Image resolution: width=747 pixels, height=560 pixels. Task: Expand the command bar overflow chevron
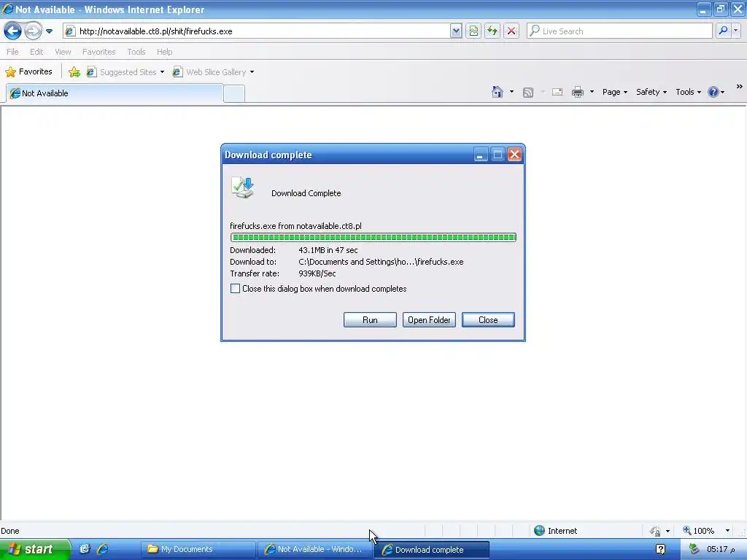tap(740, 87)
